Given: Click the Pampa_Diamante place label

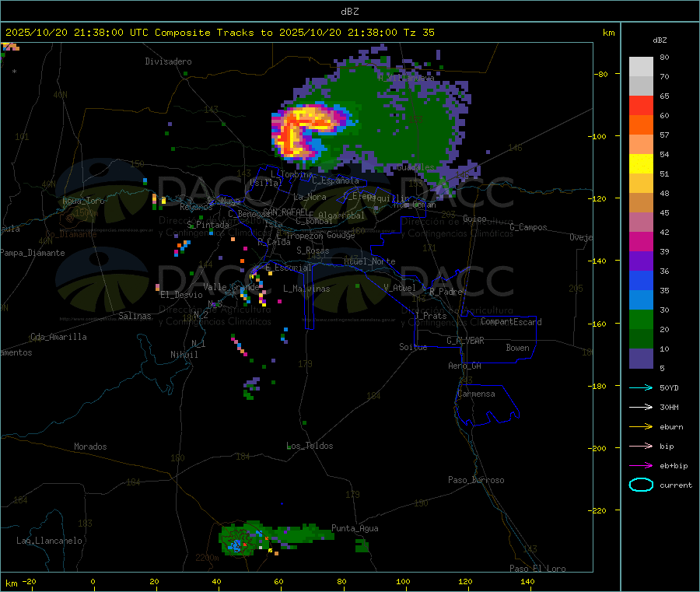Looking at the screenshot, I should pos(33,253).
